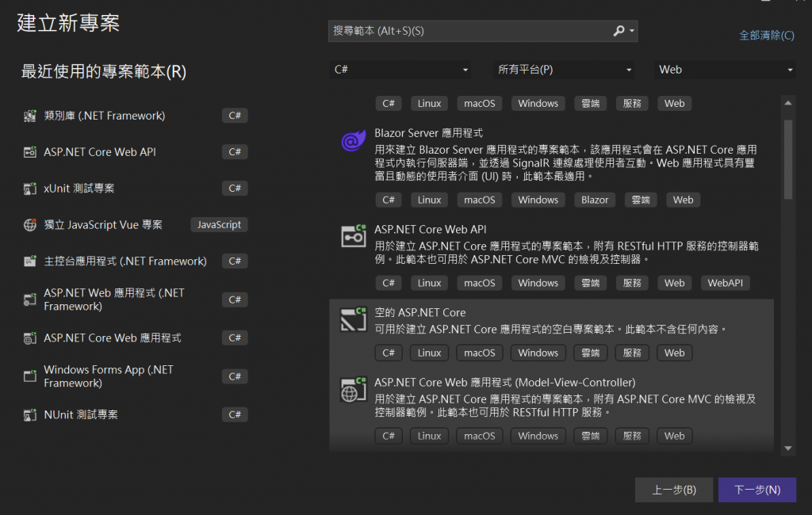Viewport: 812px width, 515px height.
Task: Click the Blazor Server 應用程式 purple icon
Action: tap(354, 141)
